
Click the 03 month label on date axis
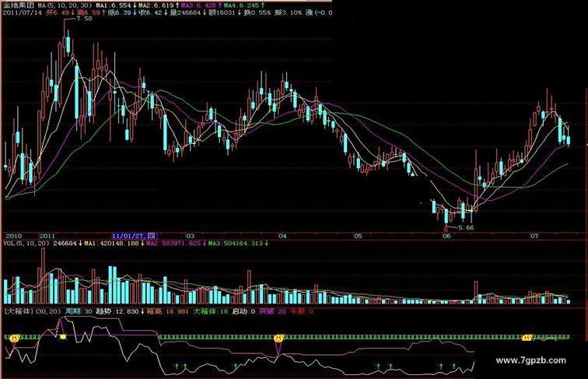(x=191, y=236)
